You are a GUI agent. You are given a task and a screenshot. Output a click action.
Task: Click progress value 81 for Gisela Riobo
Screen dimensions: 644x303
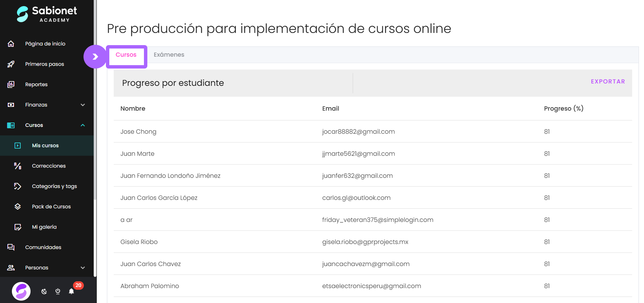547,242
